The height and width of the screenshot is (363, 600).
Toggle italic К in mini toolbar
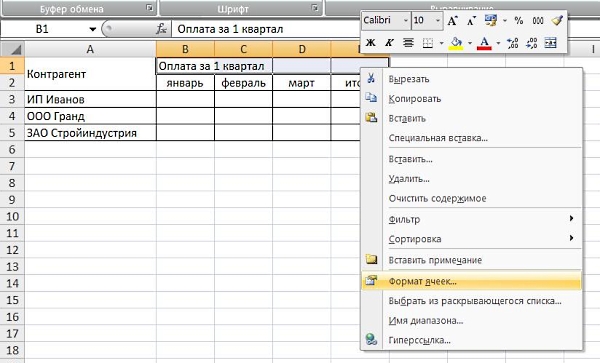pos(389,42)
